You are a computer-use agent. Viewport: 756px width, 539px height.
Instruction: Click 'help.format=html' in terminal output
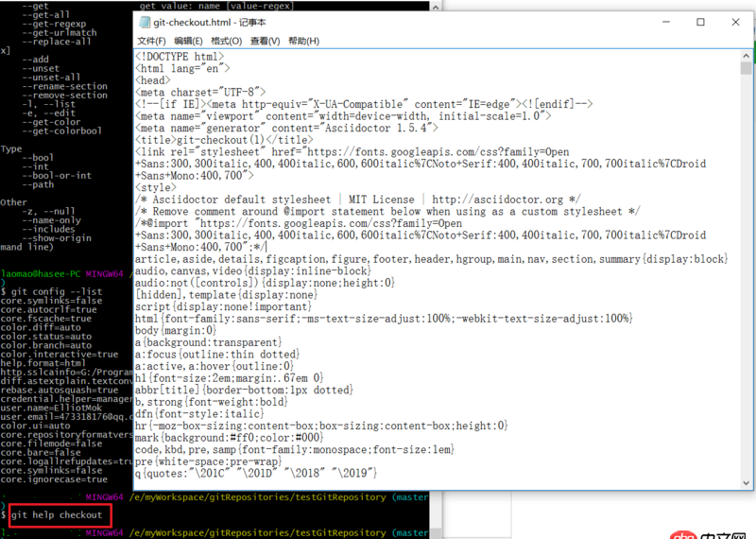point(43,363)
